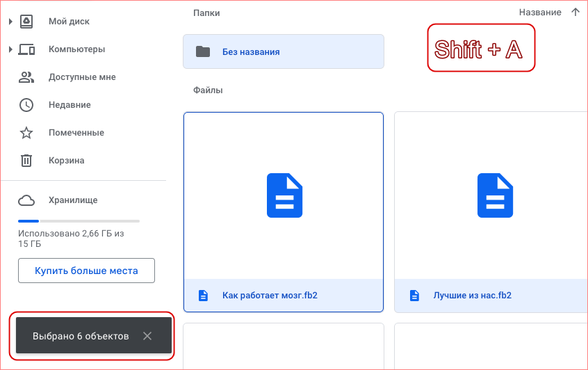588x370 pixels.
Task: Expand the Мой диск tree arrow
Action: coord(10,22)
